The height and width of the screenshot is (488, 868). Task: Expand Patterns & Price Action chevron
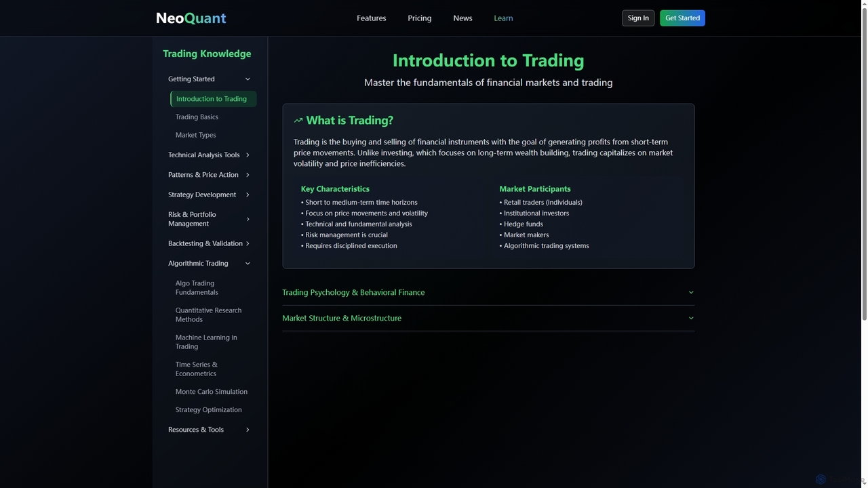point(248,175)
